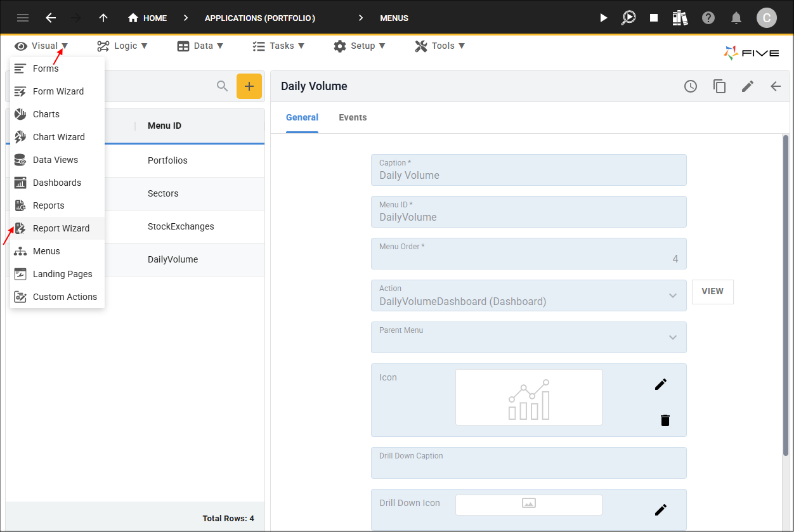Select Charts menu entry

57,114
